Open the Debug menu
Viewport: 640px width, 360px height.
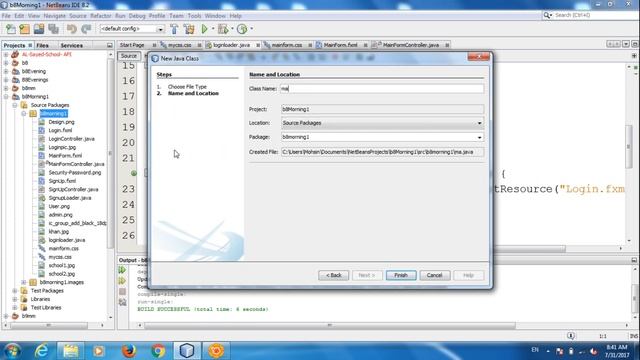coord(137,16)
